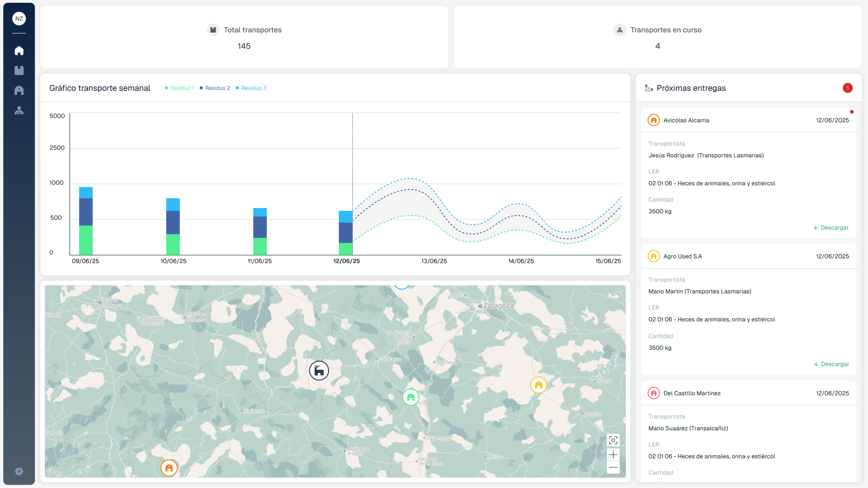Select the dark factory marker on map
Image resolution: width=868 pixels, height=488 pixels.
319,371
